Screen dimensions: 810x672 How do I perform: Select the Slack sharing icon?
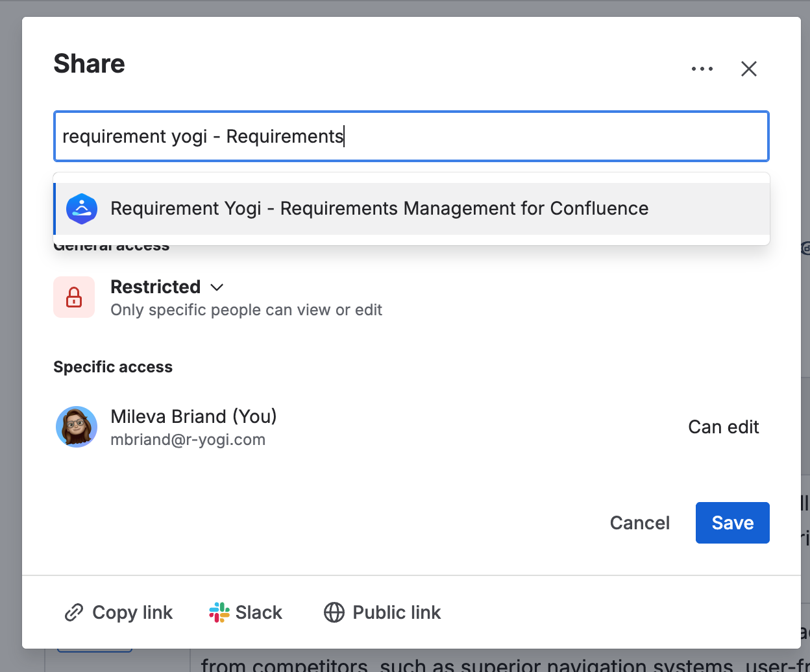click(x=219, y=612)
